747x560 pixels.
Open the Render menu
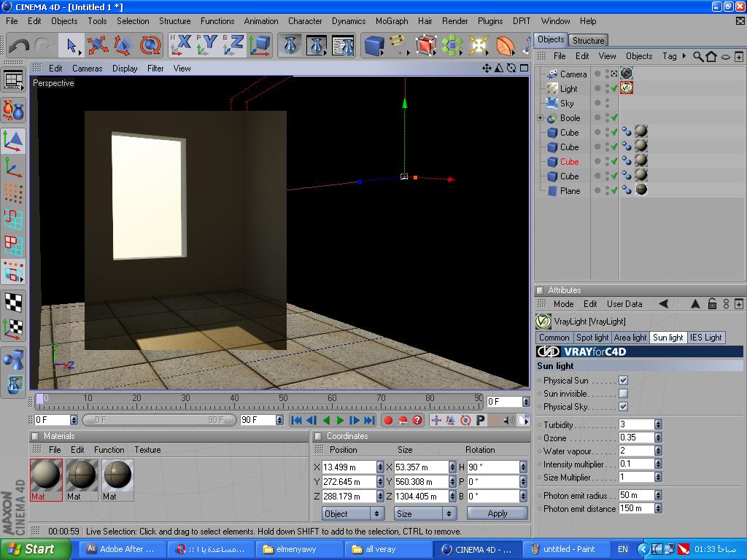[455, 21]
